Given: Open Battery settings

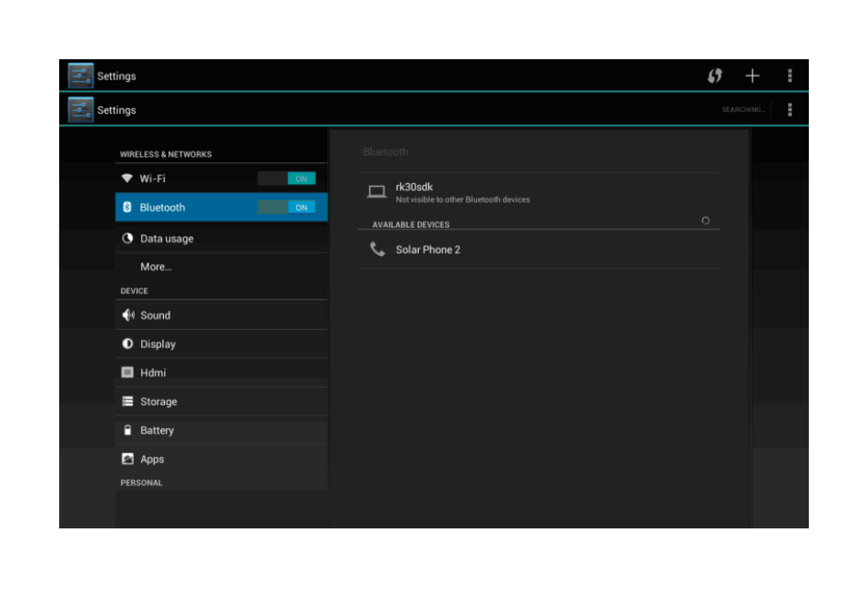Looking at the screenshot, I should pos(221,430).
